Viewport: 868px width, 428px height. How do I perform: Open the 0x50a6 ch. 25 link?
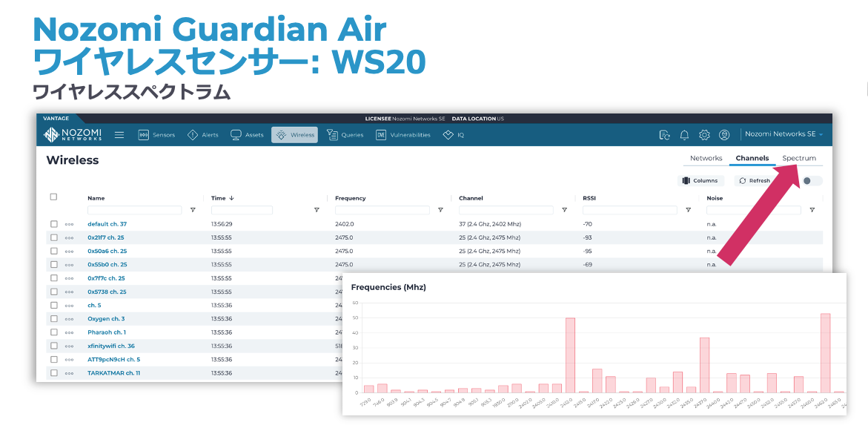coord(107,251)
